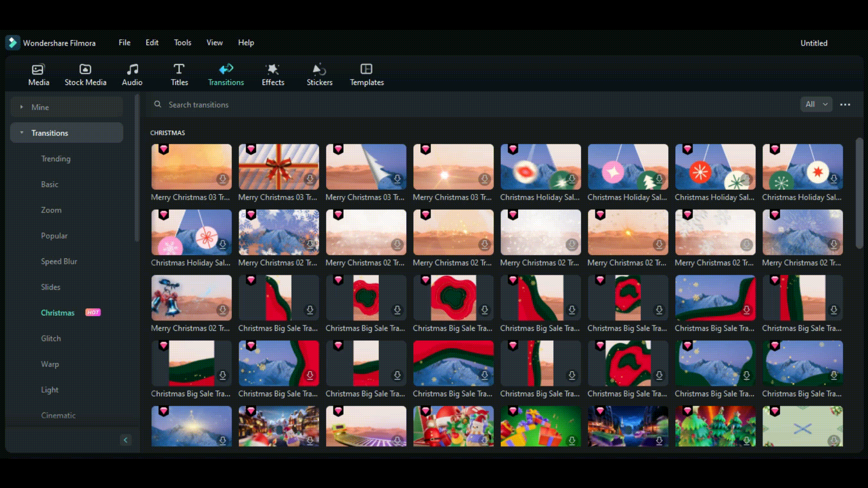Click the Untitled project title
The image size is (868, 488).
pos(814,43)
